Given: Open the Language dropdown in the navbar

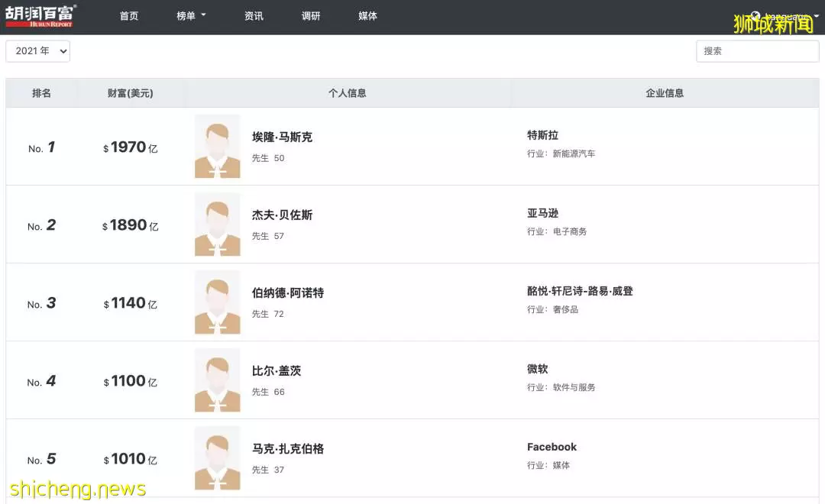Looking at the screenshot, I should click(785, 16).
